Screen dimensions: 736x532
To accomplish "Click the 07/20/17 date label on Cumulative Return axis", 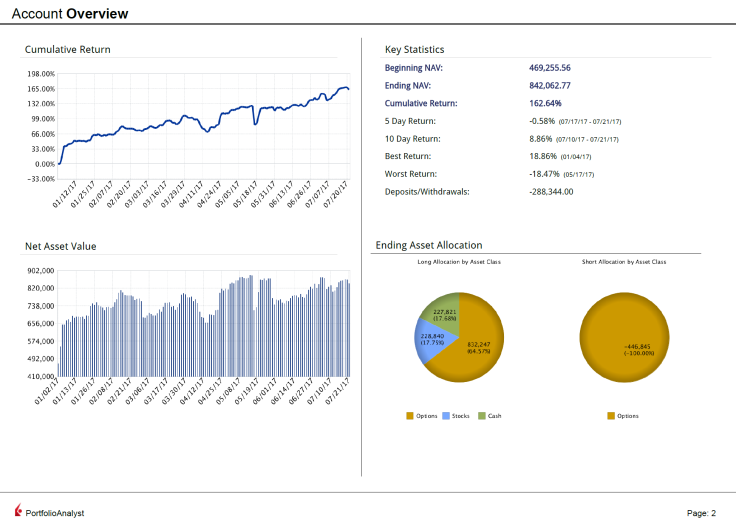I will coord(336,194).
